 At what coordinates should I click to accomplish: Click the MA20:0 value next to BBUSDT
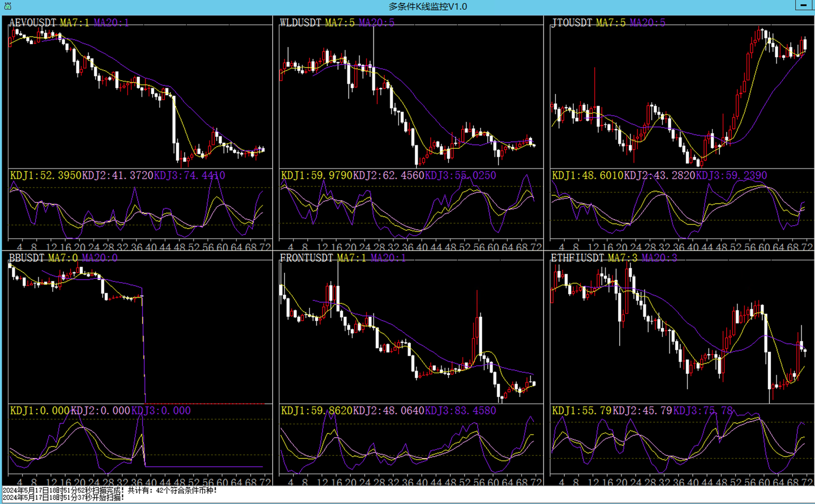100,258
